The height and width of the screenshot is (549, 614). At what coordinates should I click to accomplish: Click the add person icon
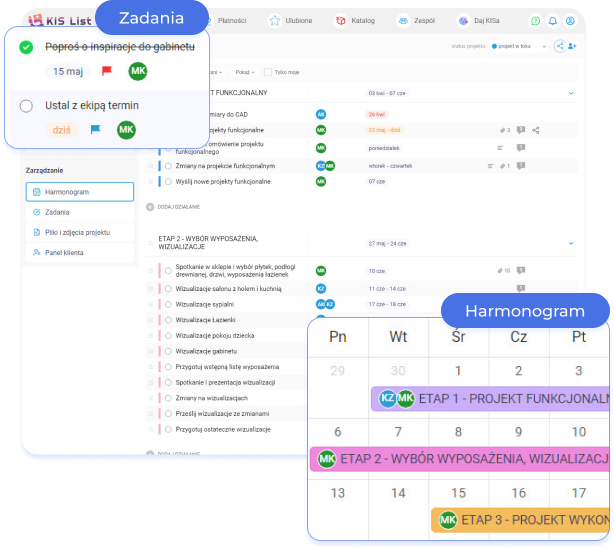click(572, 46)
